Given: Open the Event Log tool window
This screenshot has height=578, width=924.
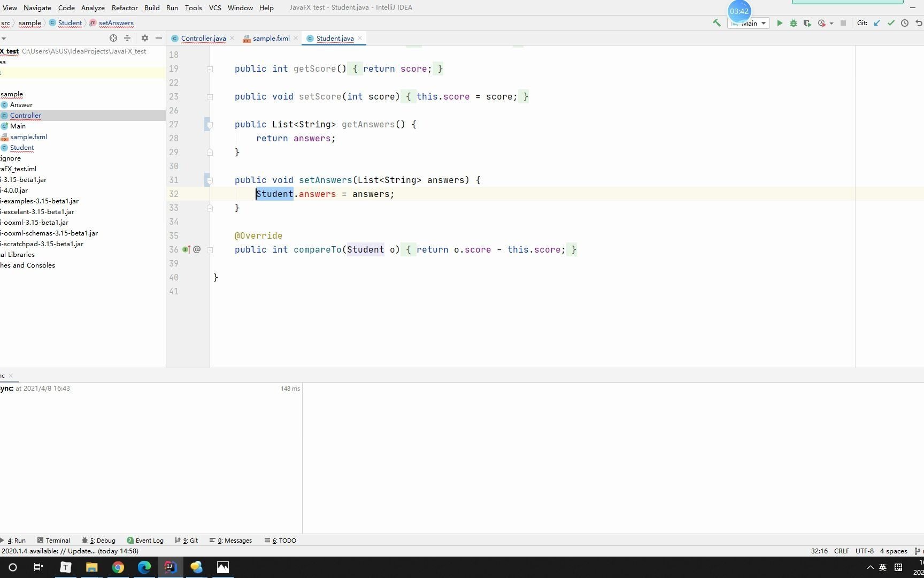Looking at the screenshot, I should tap(145, 541).
